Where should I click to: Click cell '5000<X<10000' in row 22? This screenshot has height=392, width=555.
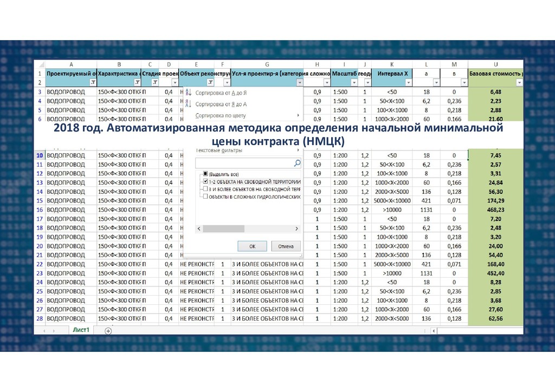click(392, 264)
